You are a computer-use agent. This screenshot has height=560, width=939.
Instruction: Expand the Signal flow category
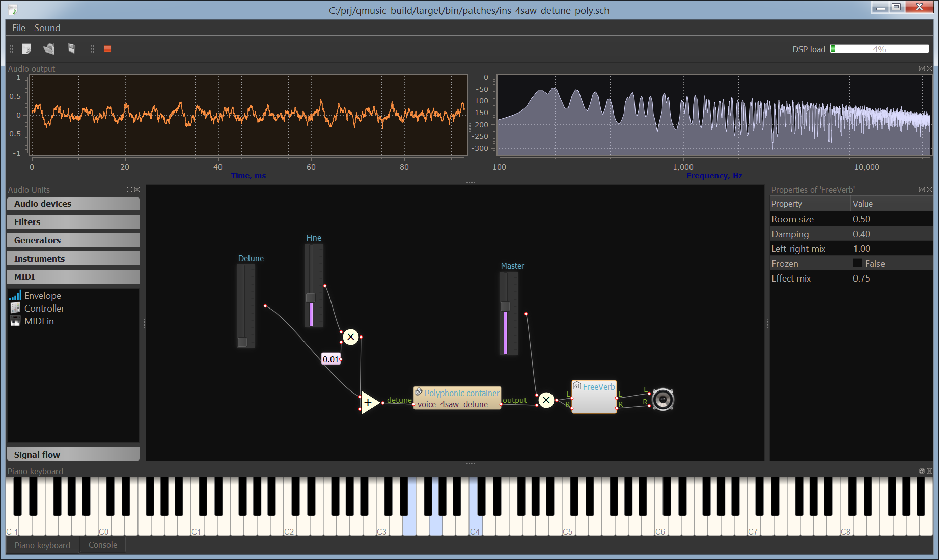[73, 455]
